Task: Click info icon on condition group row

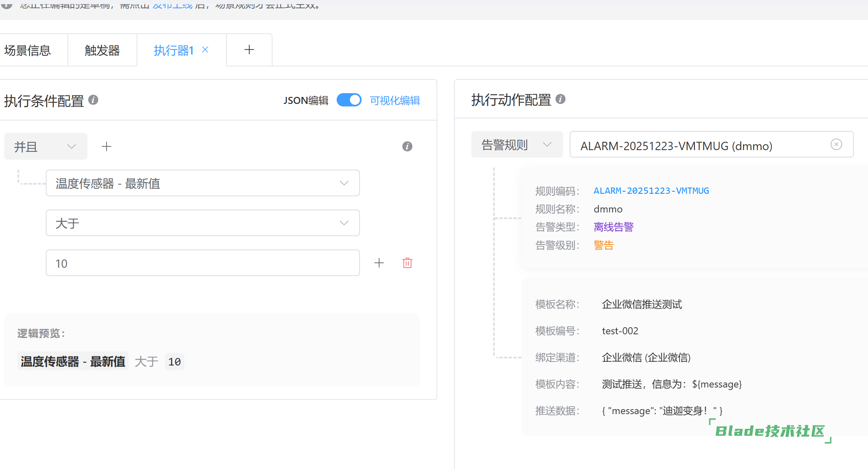Action: tap(407, 146)
